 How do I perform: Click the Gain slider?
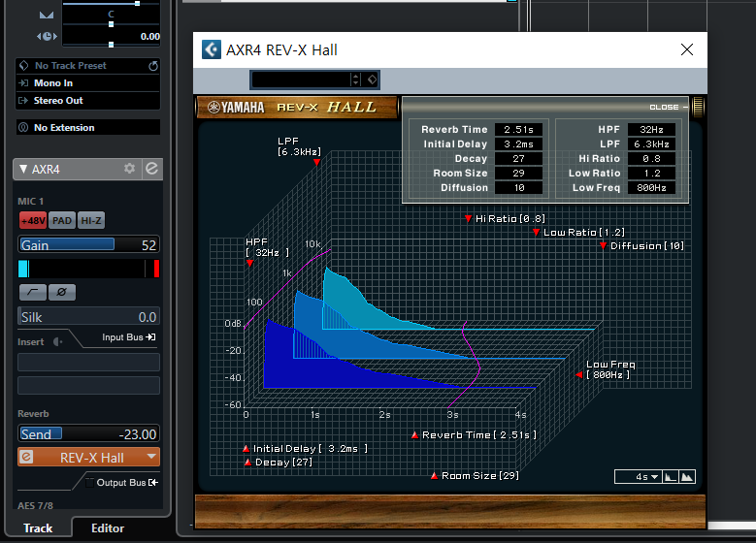click(88, 244)
